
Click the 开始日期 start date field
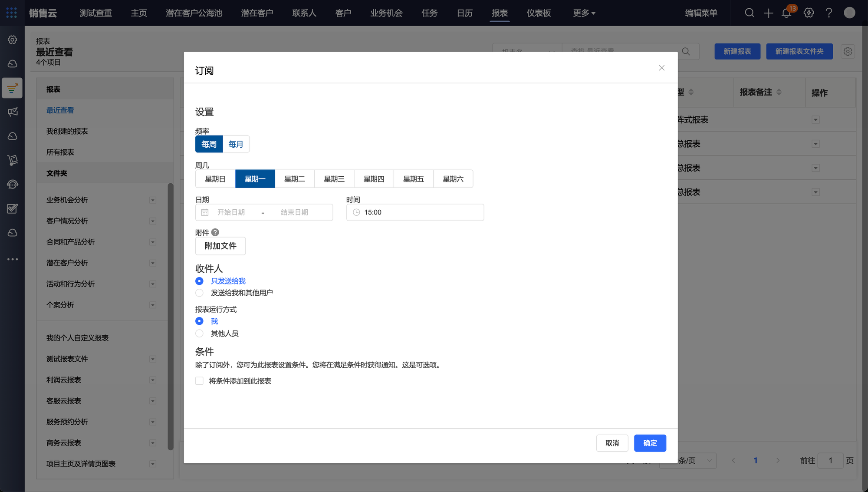231,212
